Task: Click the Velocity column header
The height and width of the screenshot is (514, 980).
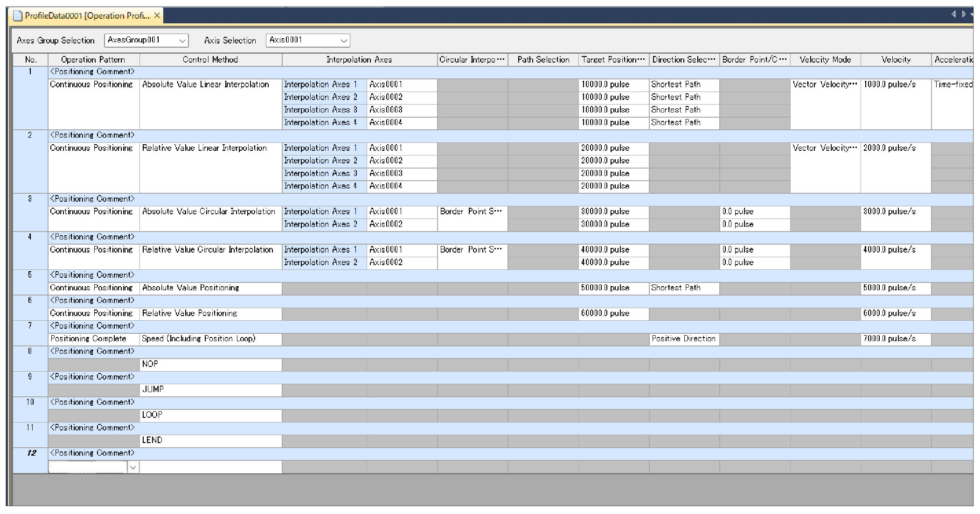Action: pyautogui.click(x=896, y=60)
